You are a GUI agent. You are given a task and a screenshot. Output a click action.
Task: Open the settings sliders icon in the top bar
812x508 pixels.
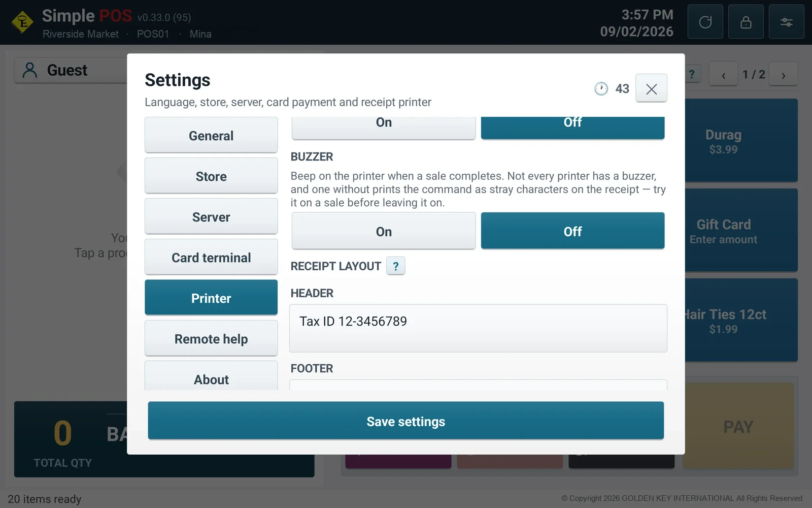pyautogui.click(x=786, y=22)
